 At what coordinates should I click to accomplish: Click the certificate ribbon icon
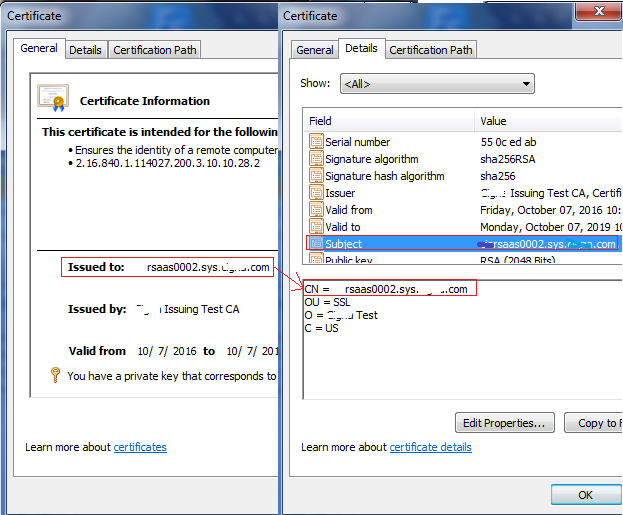(x=53, y=97)
